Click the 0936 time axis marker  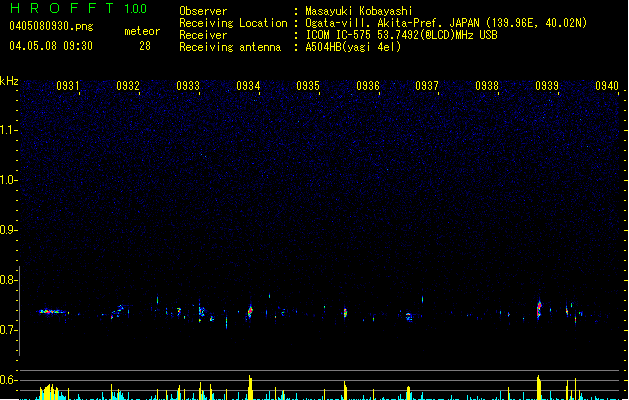click(x=368, y=86)
